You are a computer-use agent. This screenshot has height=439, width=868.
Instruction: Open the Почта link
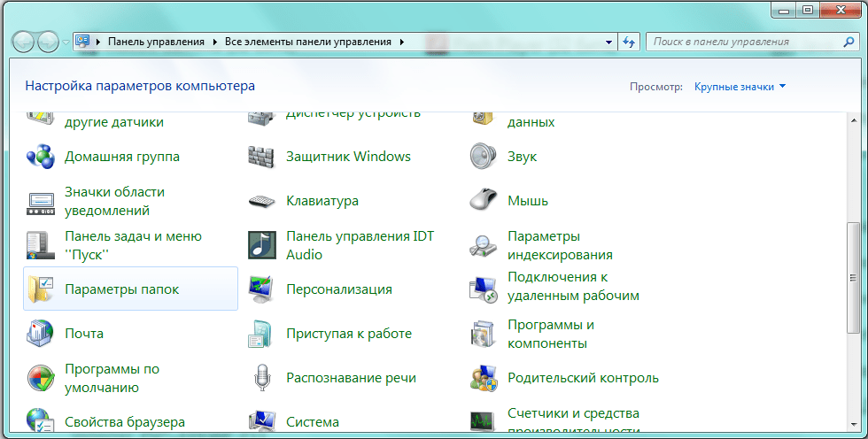coord(84,334)
